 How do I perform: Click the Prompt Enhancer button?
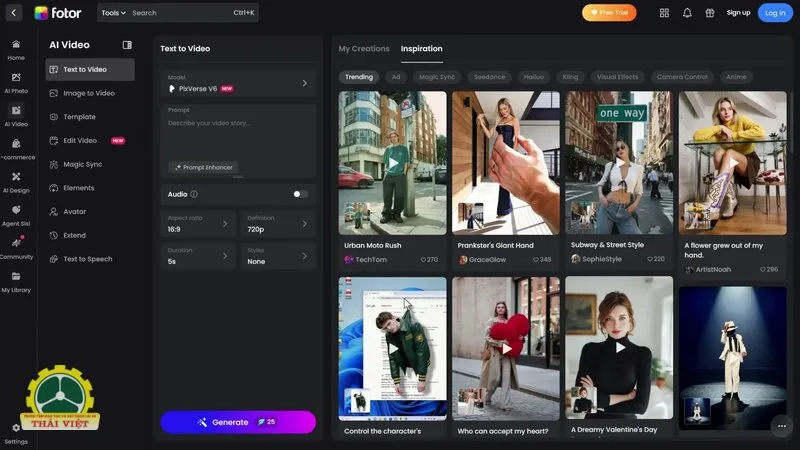point(204,167)
